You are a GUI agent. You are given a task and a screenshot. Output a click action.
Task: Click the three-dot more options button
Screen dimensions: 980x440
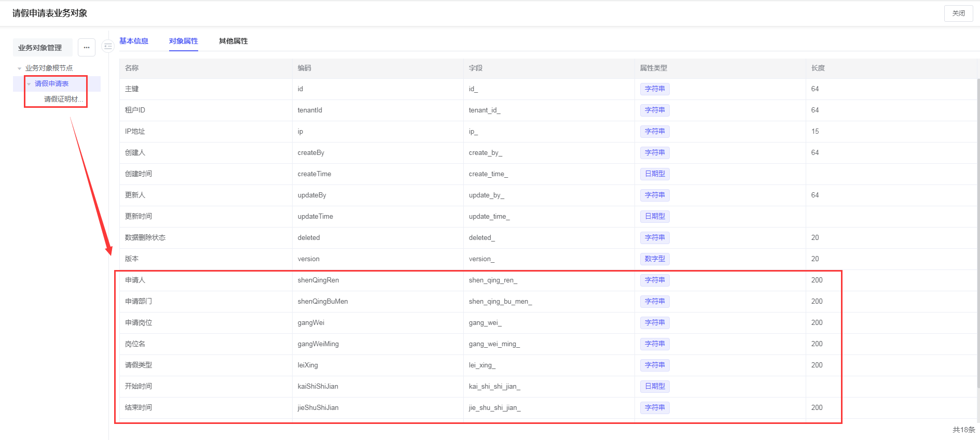pos(87,48)
